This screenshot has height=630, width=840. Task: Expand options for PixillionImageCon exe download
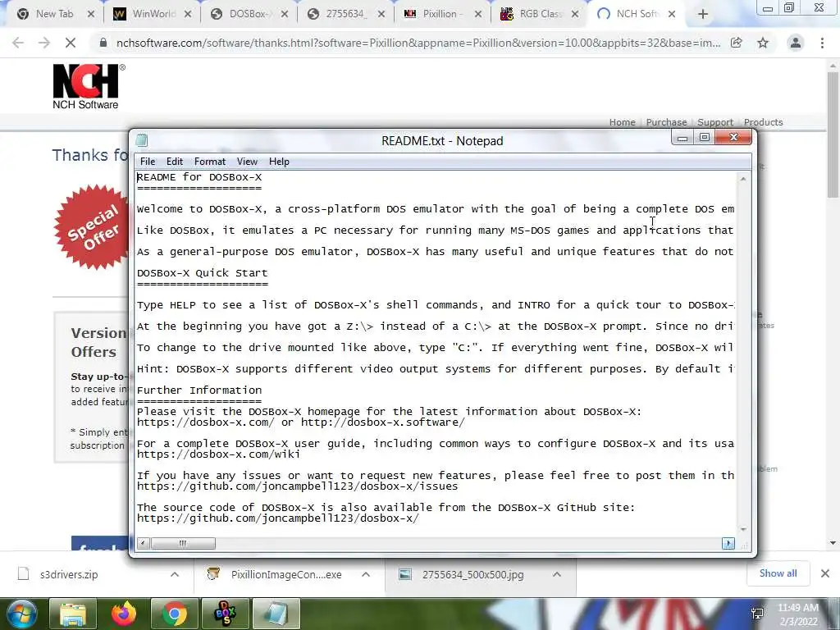(x=366, y=574)
